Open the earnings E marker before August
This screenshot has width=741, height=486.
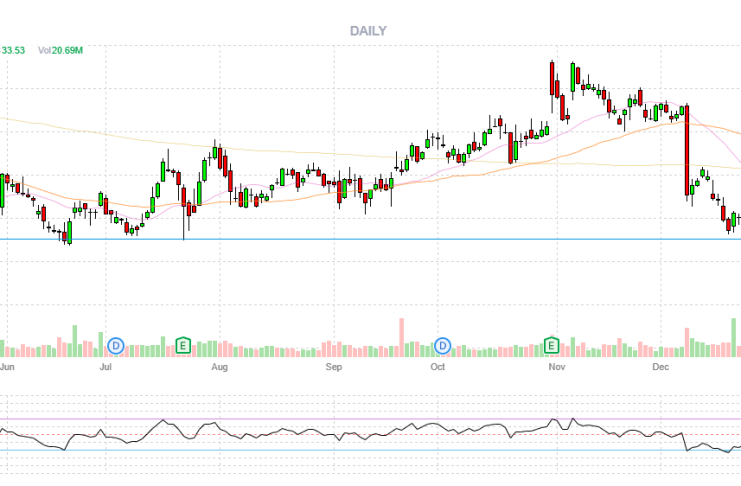tap(183, 346)
